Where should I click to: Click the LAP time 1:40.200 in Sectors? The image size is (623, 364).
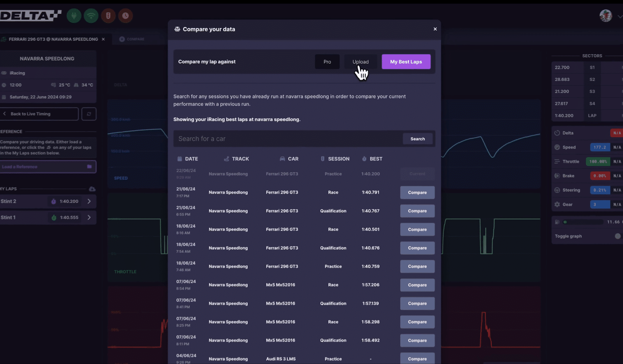564,115
